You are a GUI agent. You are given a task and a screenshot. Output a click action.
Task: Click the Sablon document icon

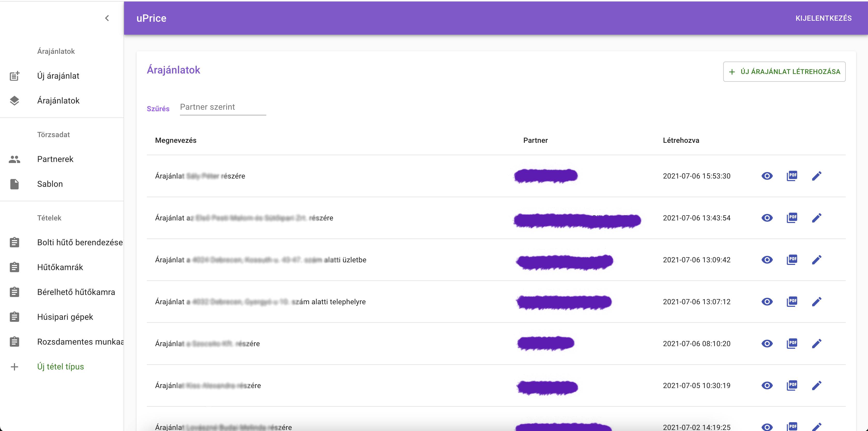[x=14, y=184]
